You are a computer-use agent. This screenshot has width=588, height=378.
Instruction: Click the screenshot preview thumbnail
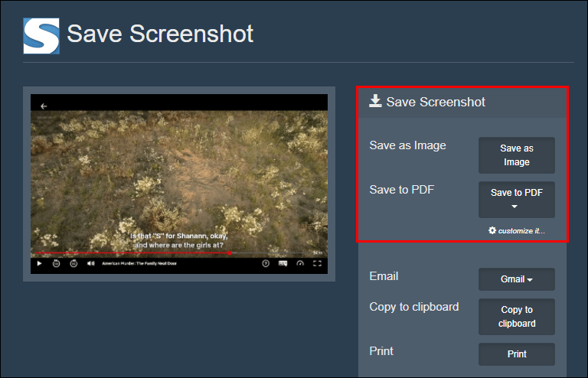click(x=179, y=184)
